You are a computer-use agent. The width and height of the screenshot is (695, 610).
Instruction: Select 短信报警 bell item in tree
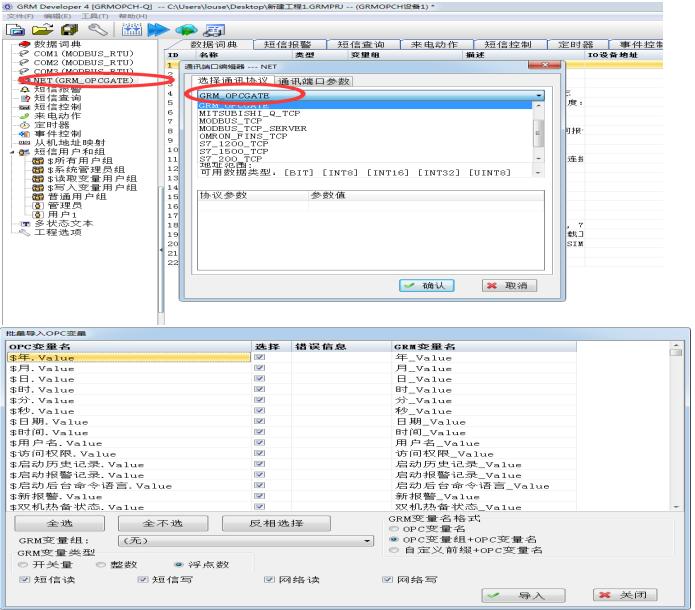(x=55, y=90)
